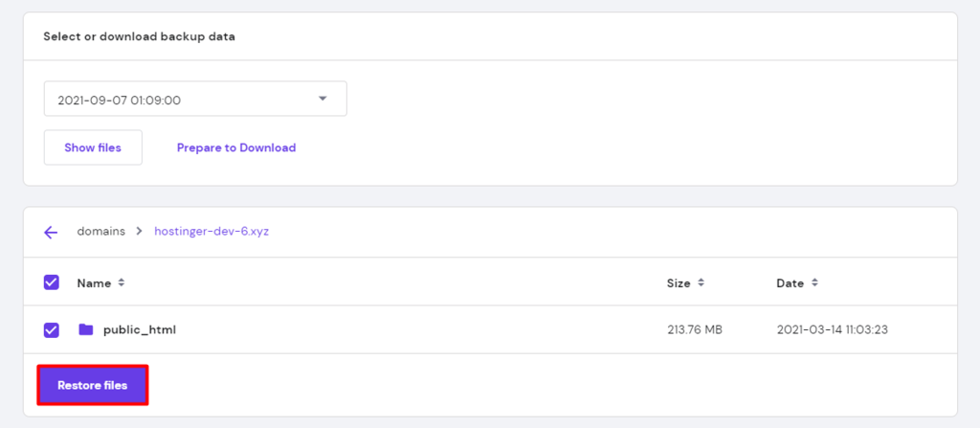
Task: Click the 213.76 MB size value
Action: click(x=694, y=329)
